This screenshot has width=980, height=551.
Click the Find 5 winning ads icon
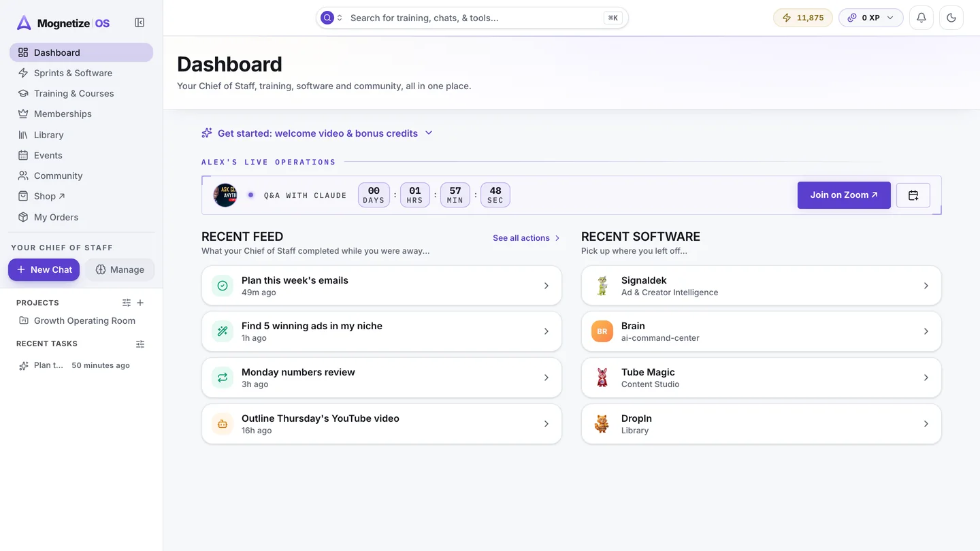pos(223,331)
